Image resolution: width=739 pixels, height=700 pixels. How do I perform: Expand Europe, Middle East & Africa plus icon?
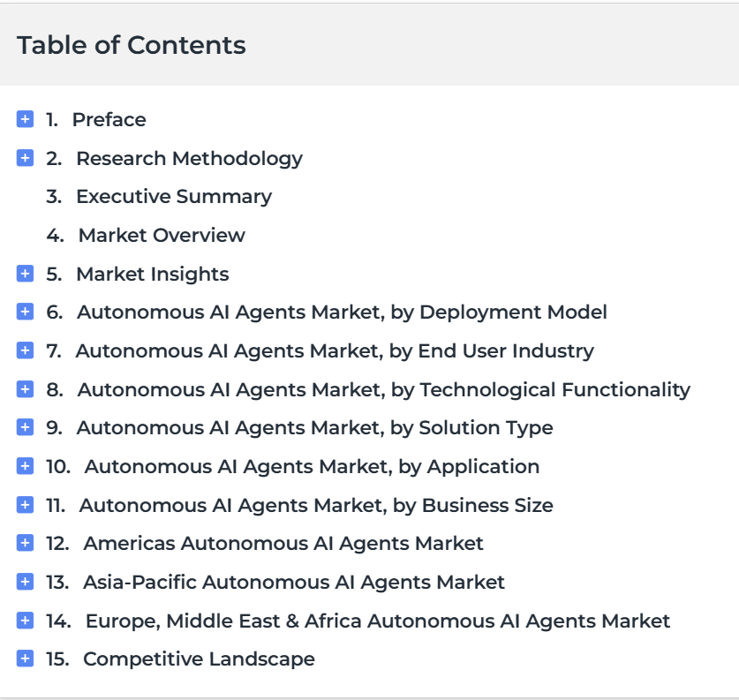25,621
